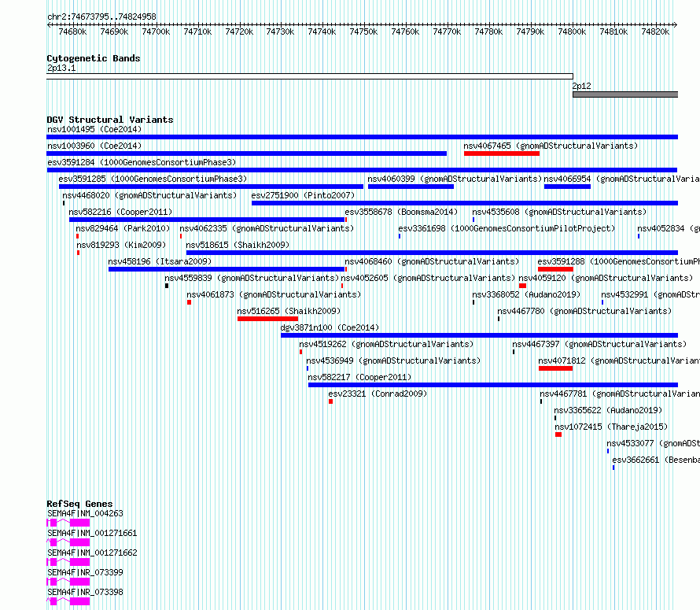Click the nsv4467781 variant label
The height and width of the screenshot is (610, 700).
click(x=620, y=394)
